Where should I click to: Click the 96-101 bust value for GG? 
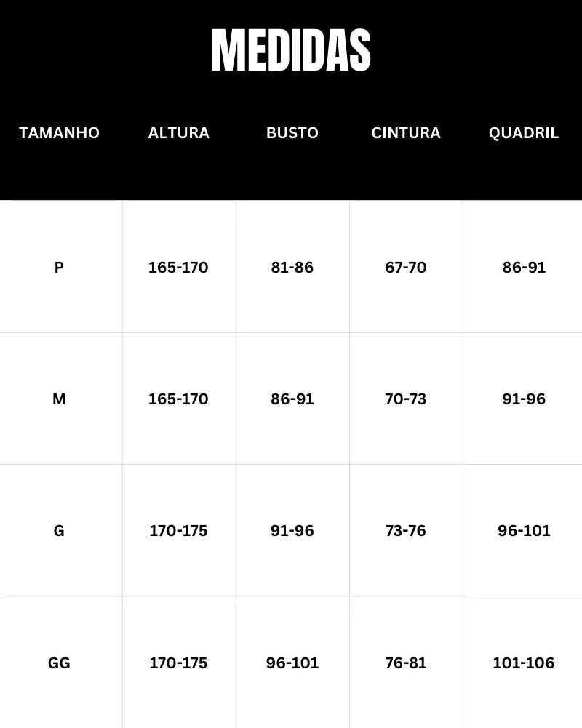tap(292, 663)
